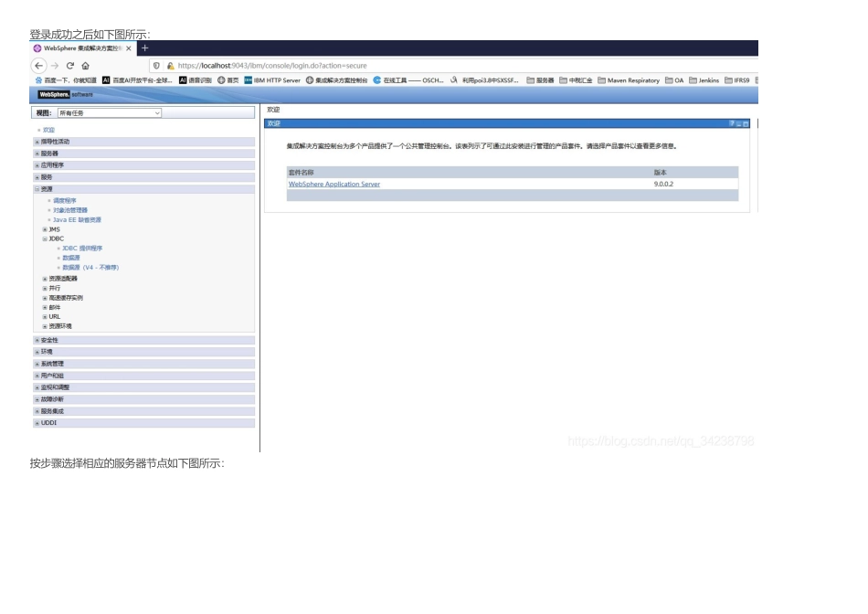Expand the JMS node
The image size is (868, 614).
point(45,229)
